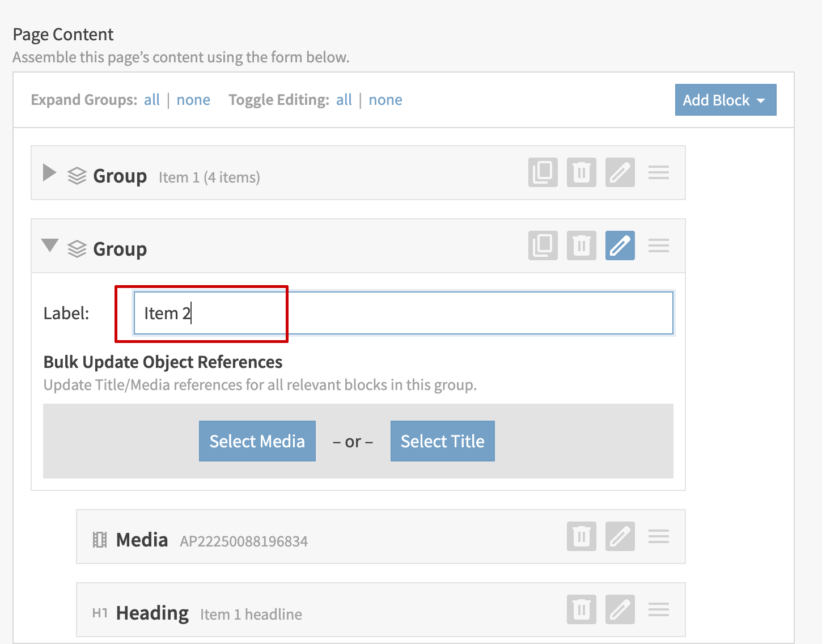
Task: Edit the Media block with pencil icon
Action: 620,536
